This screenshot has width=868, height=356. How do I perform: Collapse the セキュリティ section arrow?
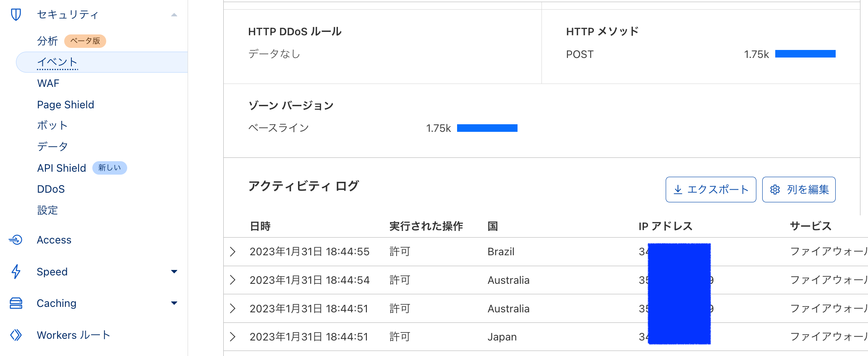tap(174, 15)
